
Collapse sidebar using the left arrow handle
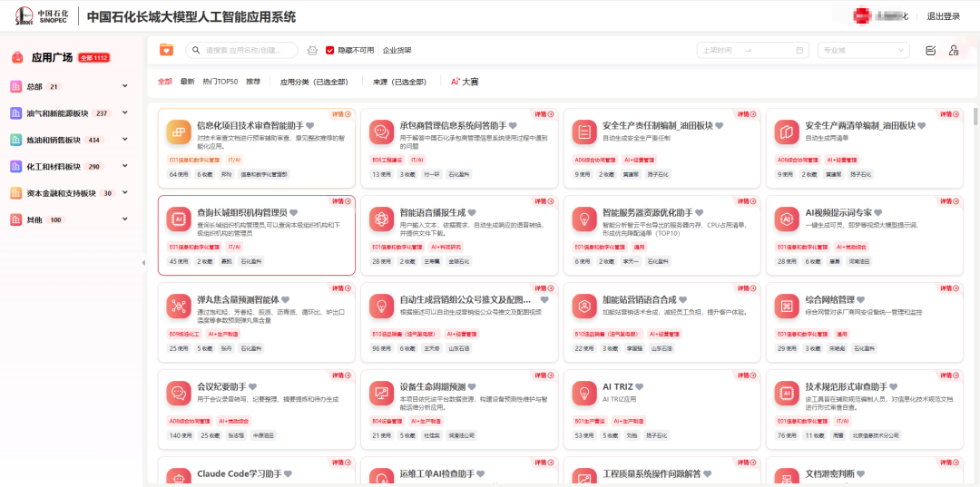click(x=143, y=263)
